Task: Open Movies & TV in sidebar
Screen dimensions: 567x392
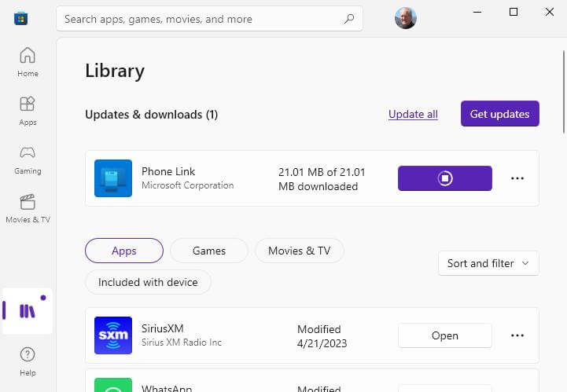Action: [x=28, y=208]
